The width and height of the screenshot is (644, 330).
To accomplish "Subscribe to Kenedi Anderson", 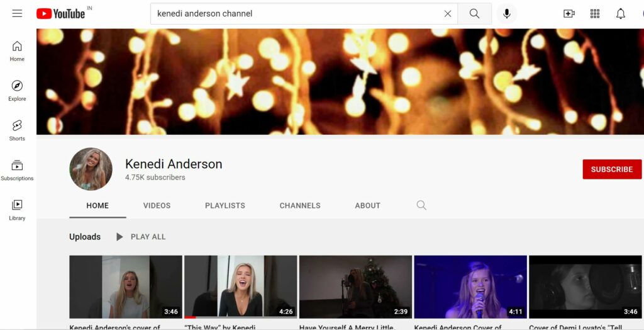I will tap(612, 169).
